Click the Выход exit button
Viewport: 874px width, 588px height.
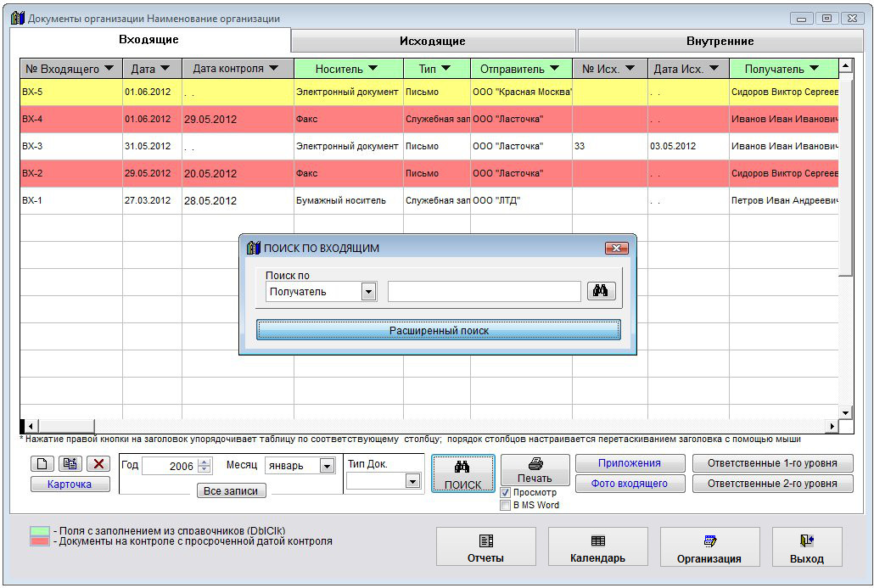[x=806, y=547]
